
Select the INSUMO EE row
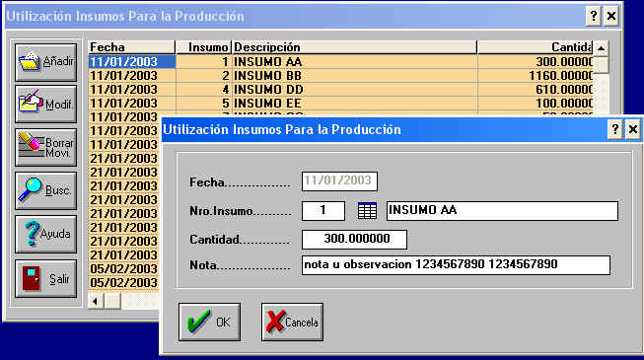tap(340, 104)
